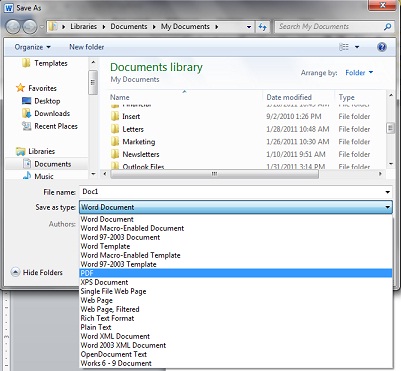The width and height of the screenshot is (401, 371).
Task: Click the Word icon in title bar
Action: [x=8, y=8]
